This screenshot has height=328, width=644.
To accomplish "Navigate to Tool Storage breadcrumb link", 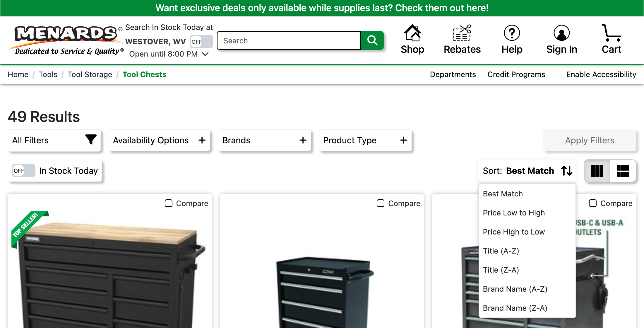I will pos(90,74).
